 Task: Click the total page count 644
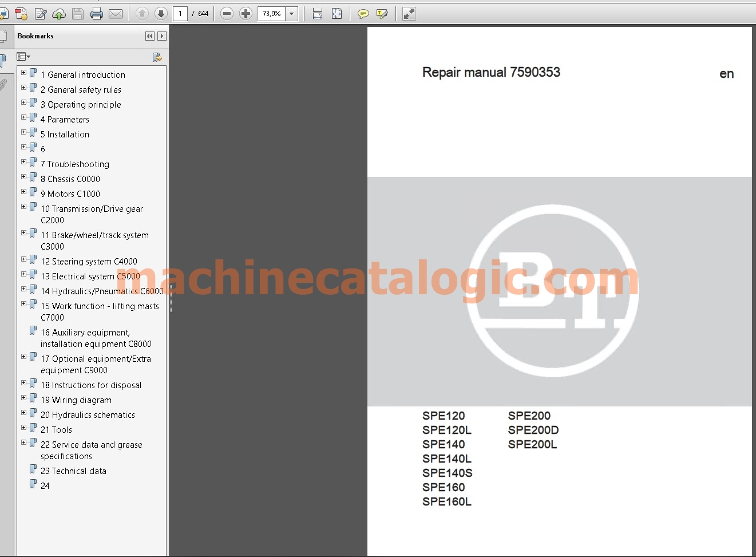(203, 14)
